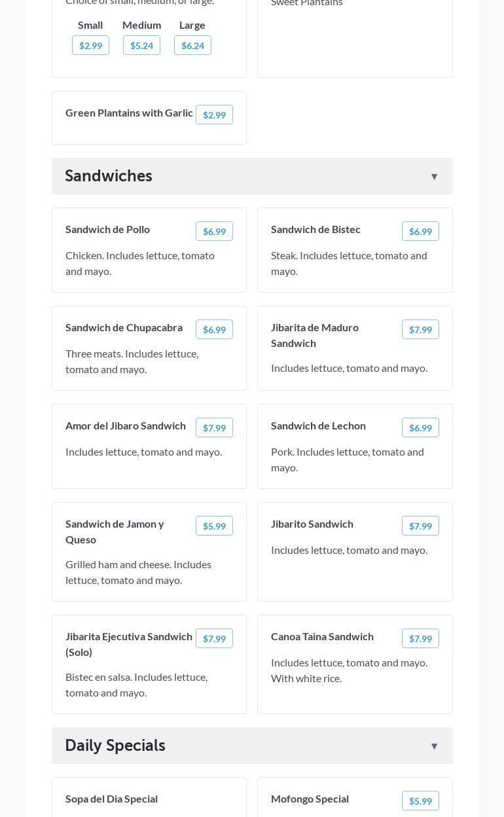Screen dimensions: 504x817
Task: Collapse the Sandwiches section arrow
Action: (434, 176)
